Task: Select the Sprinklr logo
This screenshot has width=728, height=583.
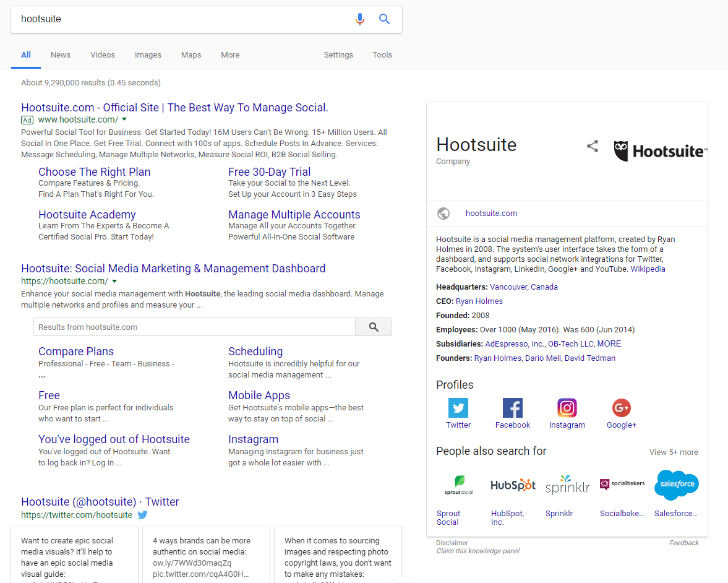Action: coord(567,485)
